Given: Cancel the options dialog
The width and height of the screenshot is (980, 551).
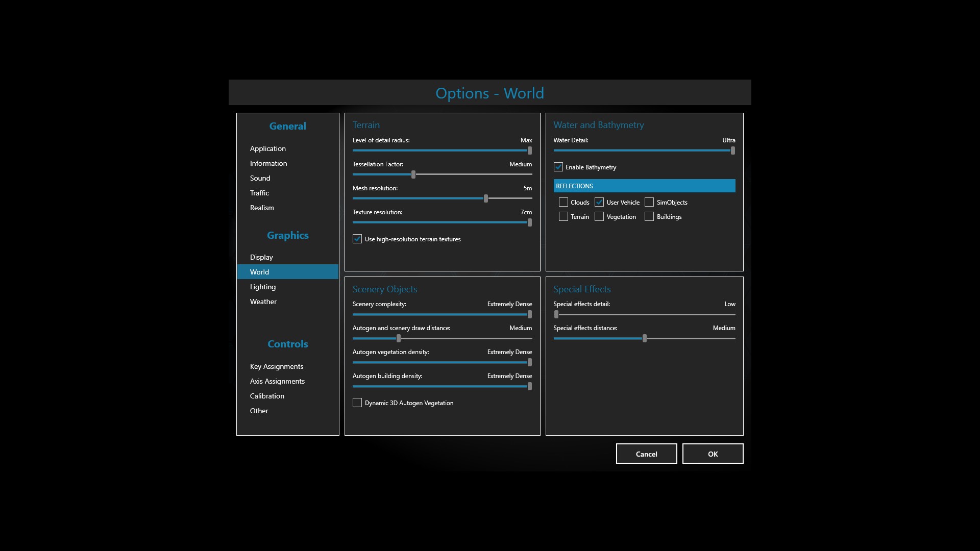Looking at the screenshot, I should tap(646, 454).
